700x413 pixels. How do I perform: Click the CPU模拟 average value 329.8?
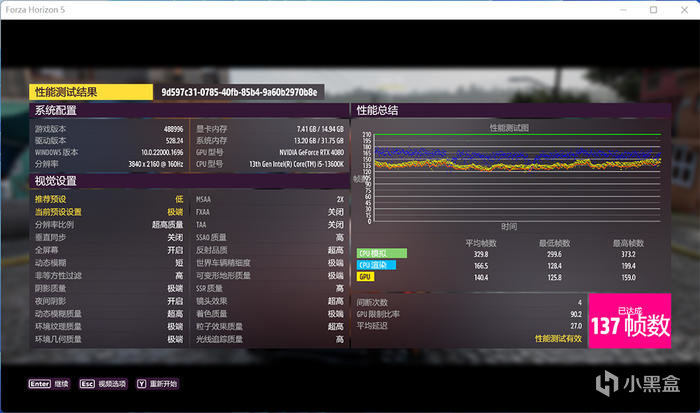[x=481, y=254]
